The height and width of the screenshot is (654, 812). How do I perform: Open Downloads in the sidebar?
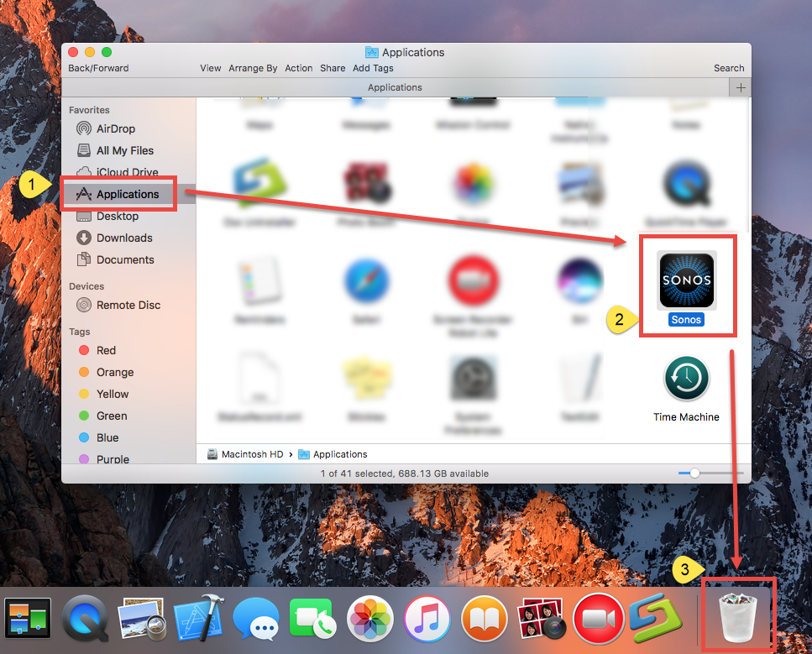coord(121,238)
